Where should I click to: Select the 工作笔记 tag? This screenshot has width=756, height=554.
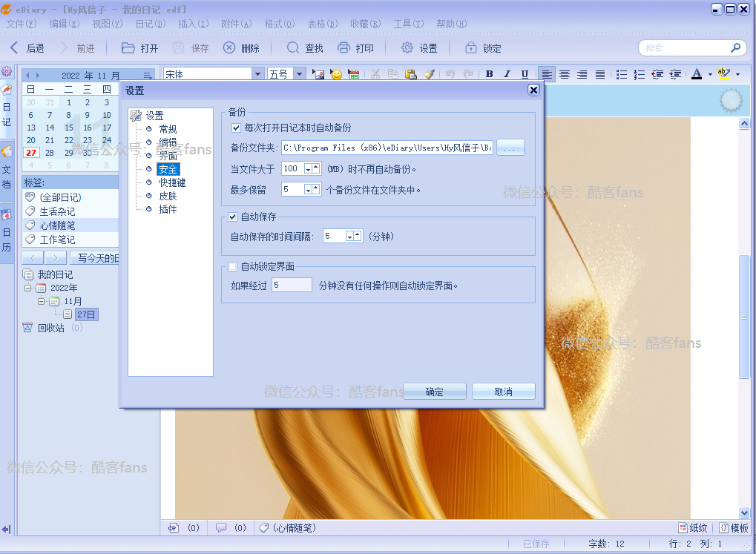tap(57, 240)
